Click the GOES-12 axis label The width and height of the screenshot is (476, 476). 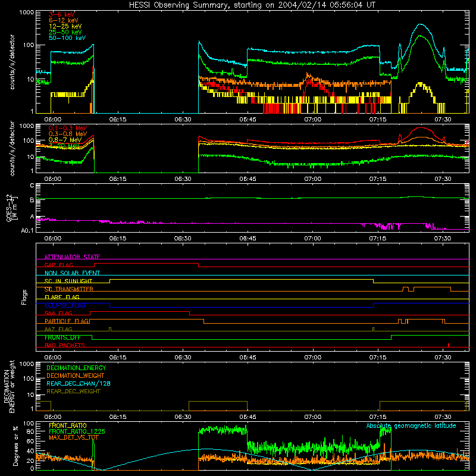(12, 208)
